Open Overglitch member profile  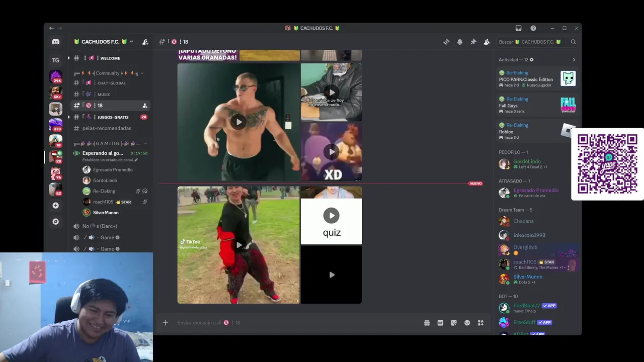(536, 249)
